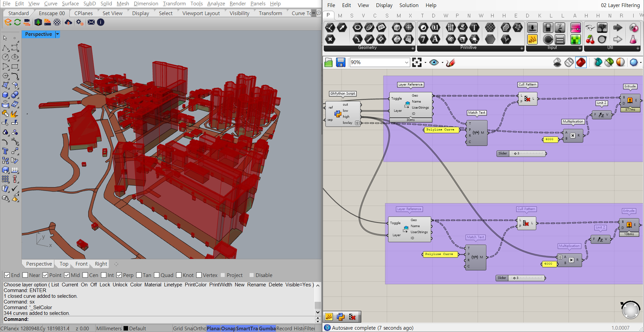
Task: Click Grasshopper sketch pencil tool icon
Action: 450,62
